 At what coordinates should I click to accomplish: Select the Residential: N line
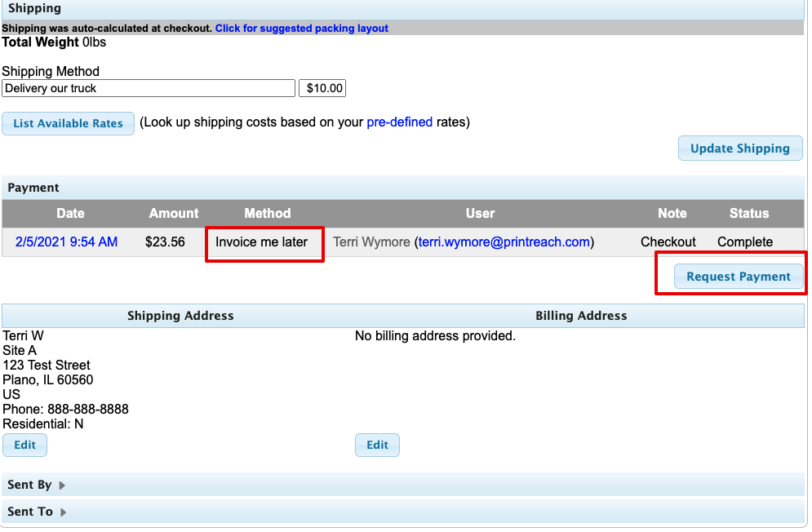click(x=43, y=423)
